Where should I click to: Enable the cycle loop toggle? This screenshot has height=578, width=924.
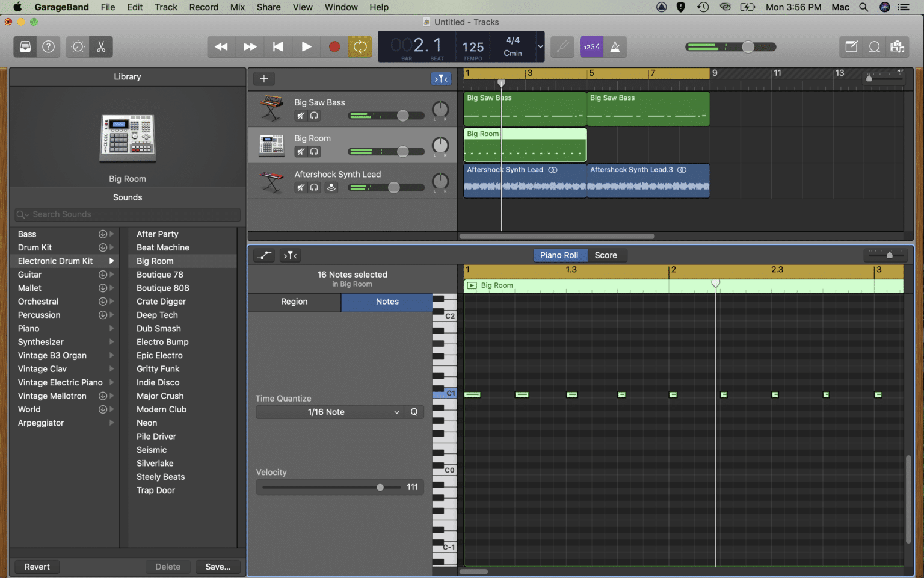pyautogui.click(x=360, y=46)
